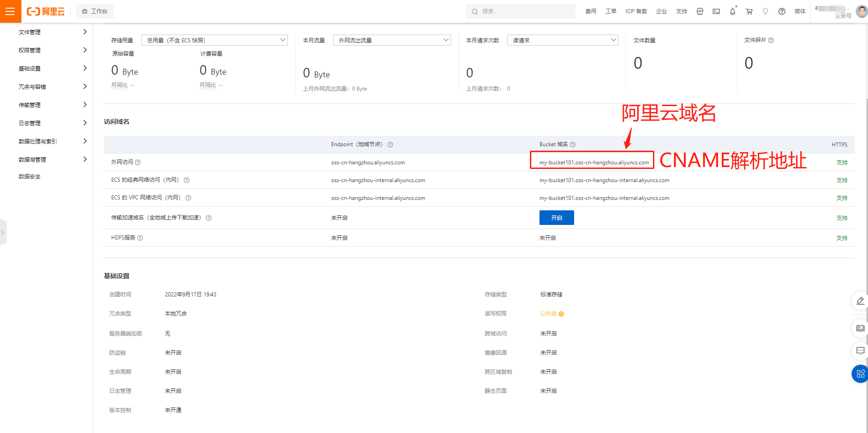Click the blue 开启 button
Viewport: 868px width, 433px height.
click(556, 218)
